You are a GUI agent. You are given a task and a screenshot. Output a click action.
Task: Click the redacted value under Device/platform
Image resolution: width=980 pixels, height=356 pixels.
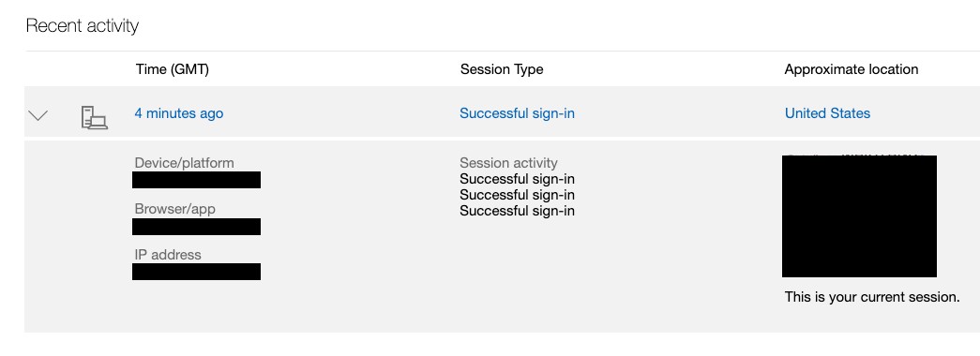pos(196,180)
